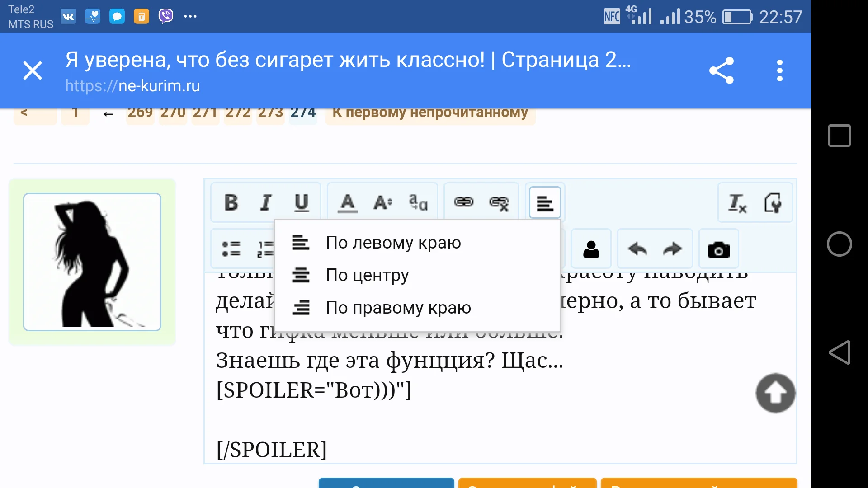The image size is (868, 488).
Task: Underline the selected text
Action: pyautogui.click(x=301, y=202)
